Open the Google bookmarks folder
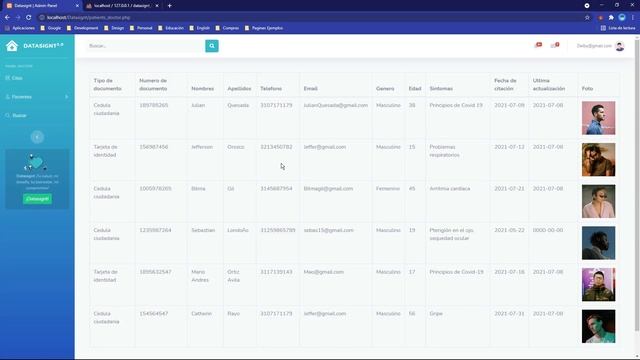Image resolution: width=640 pixels, height=360 pixels. point(51,28)
